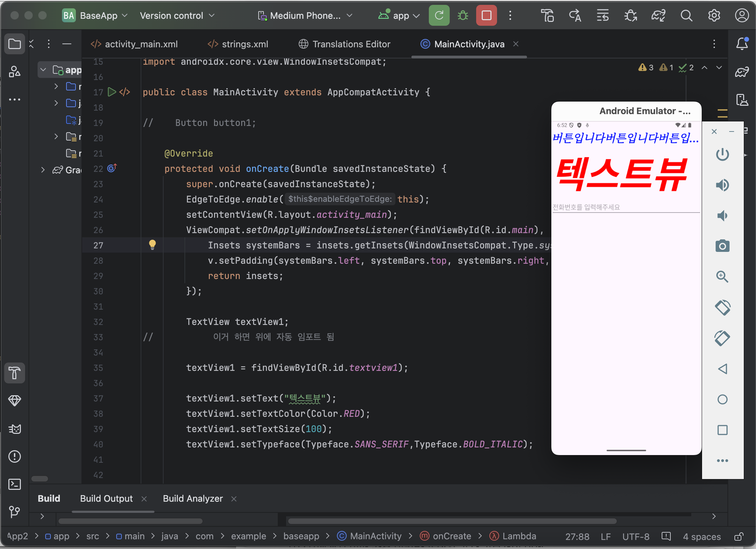The height and width of the screenshot is (549, 756).
Task: Switch to the Build Analyzer tab
Action: pos(192,499)
